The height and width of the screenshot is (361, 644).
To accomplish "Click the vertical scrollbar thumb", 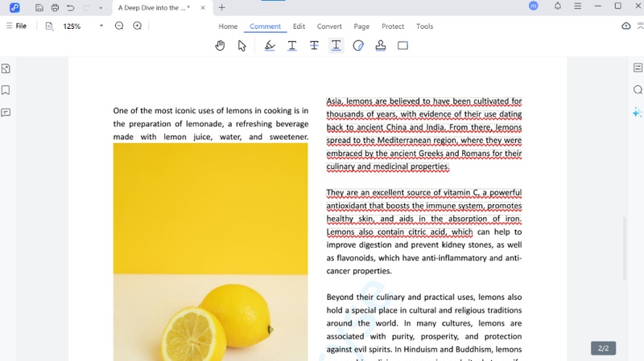I will pos(625,249).
